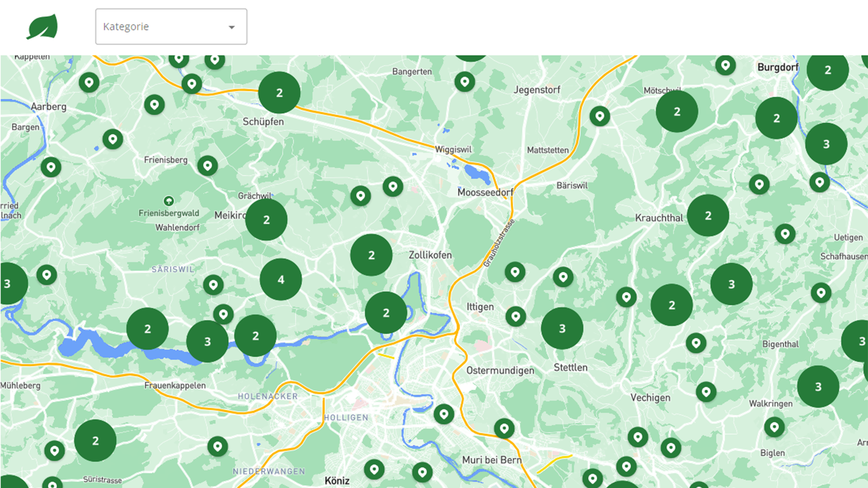Open the Kategorie dropdown
Screen dimensions: 868x488
point(171,27)
